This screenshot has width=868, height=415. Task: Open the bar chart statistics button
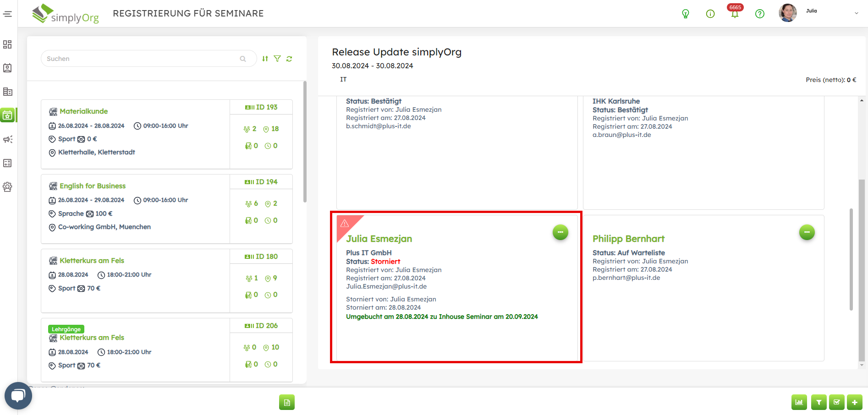[799, 402]
